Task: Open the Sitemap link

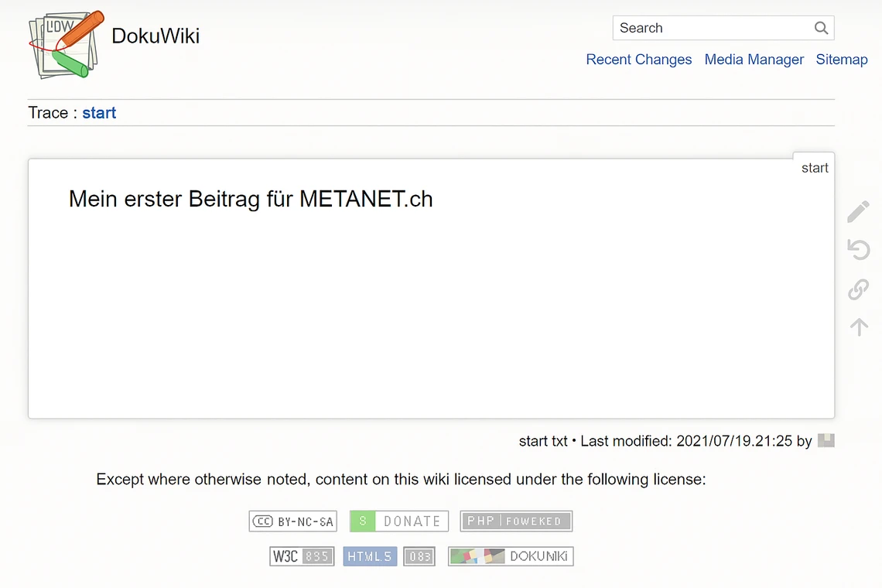Action: (x=842, y=60)
